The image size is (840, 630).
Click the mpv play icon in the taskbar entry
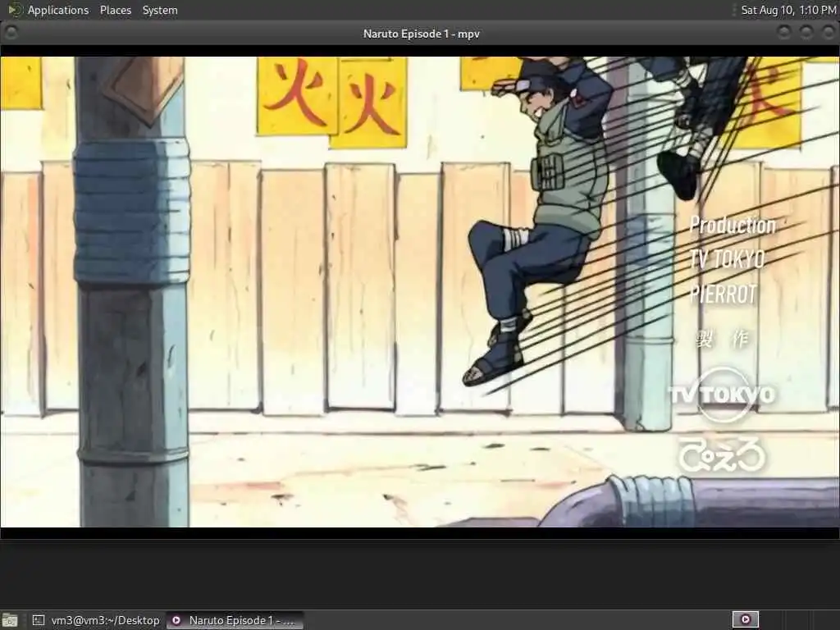pyautogui.click(x=176, y=620)
